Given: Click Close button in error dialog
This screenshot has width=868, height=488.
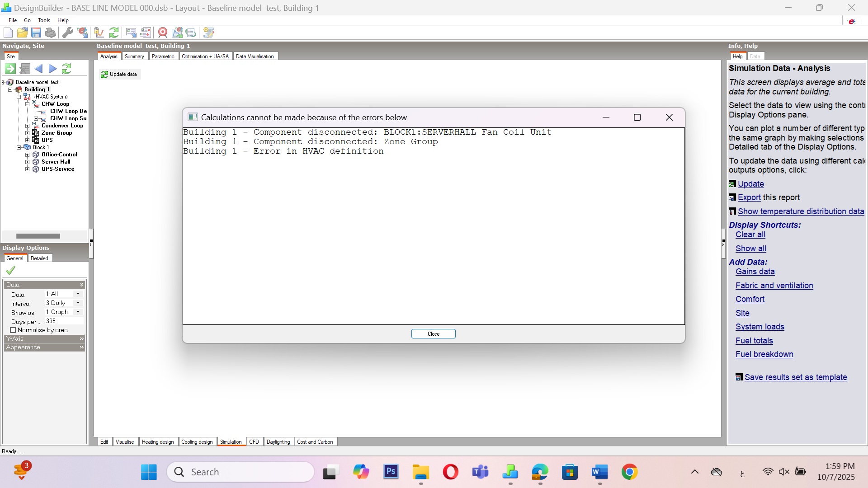Looking at the screenshot, I should [x=433, y=334].
